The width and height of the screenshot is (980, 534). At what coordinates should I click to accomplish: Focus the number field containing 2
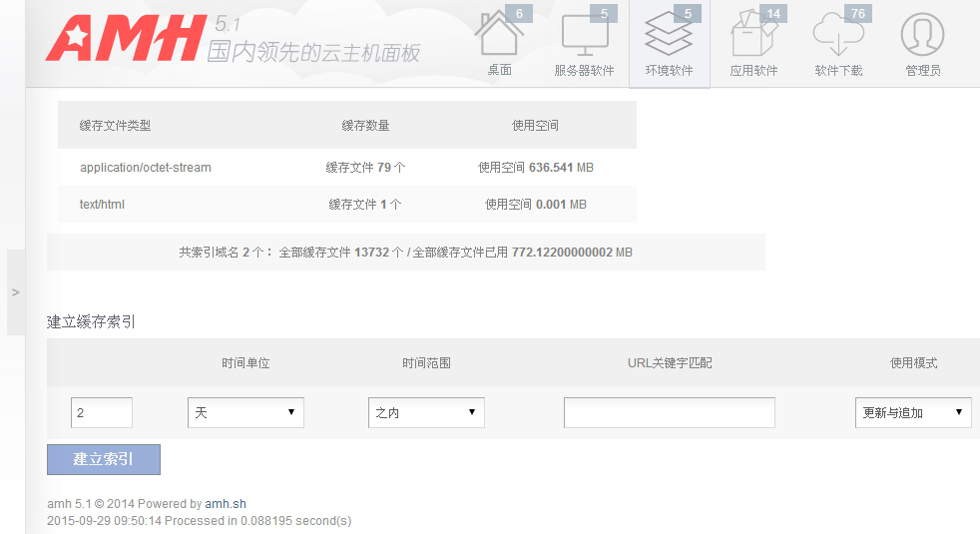[x=102, y=412]
